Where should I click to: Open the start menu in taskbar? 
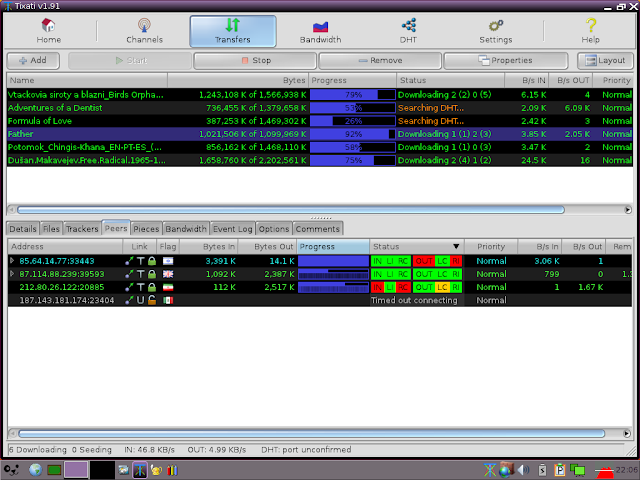(x=11, y=470)
